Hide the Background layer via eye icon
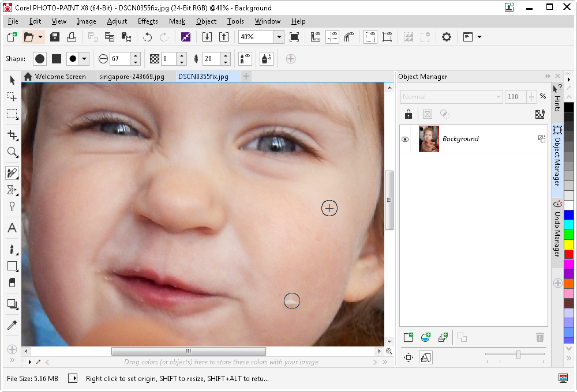This screenshot has width=577, height=392. click(405, 140)
